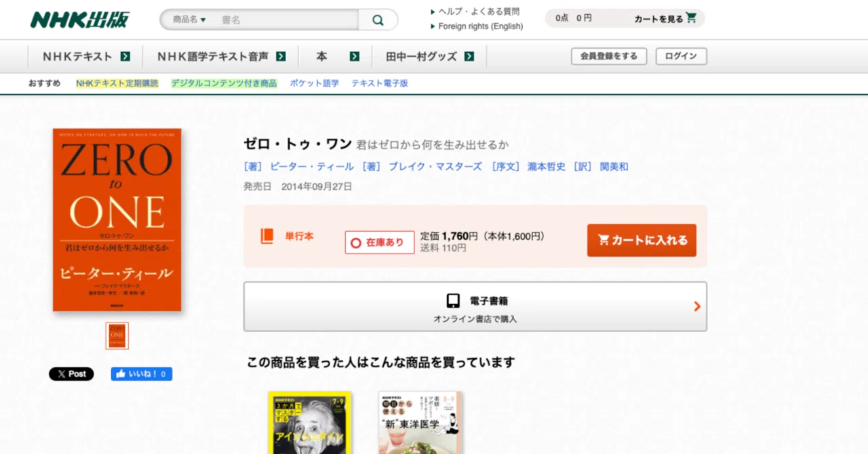868x454 pixels.
Task: Open the 商品名 search type dropdown
Action: point(189,20)
